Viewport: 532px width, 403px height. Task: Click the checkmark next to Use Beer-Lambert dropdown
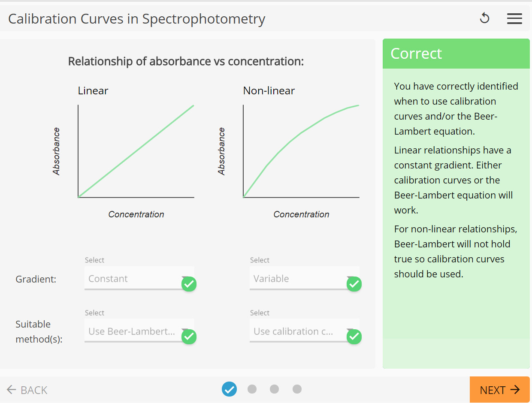tap(189, 337)
